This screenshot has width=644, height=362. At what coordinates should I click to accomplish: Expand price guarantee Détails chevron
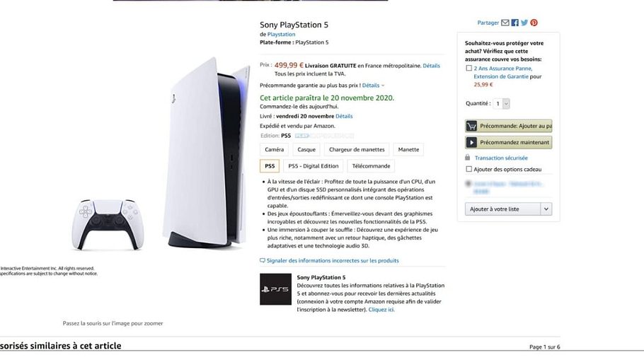(384, 85)
